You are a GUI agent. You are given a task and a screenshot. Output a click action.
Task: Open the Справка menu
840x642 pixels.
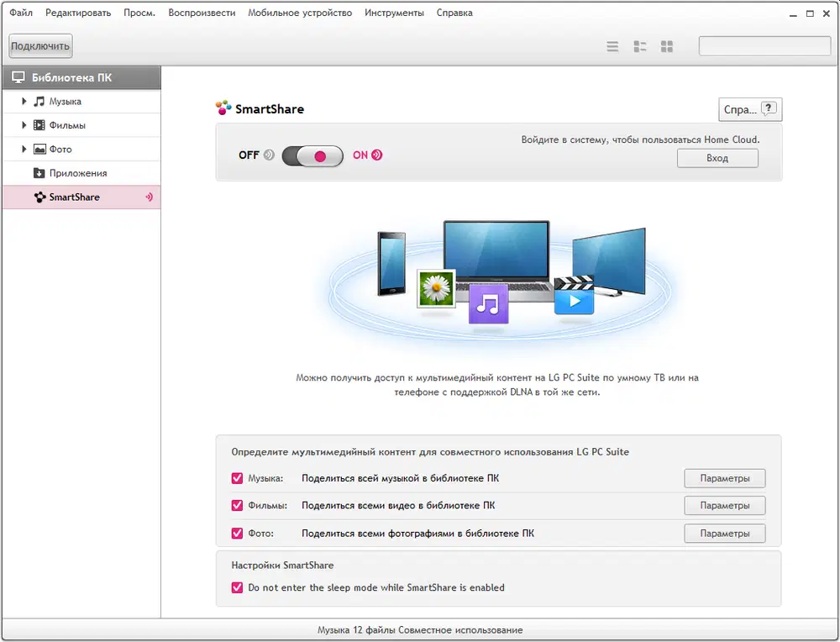[454, 13]
